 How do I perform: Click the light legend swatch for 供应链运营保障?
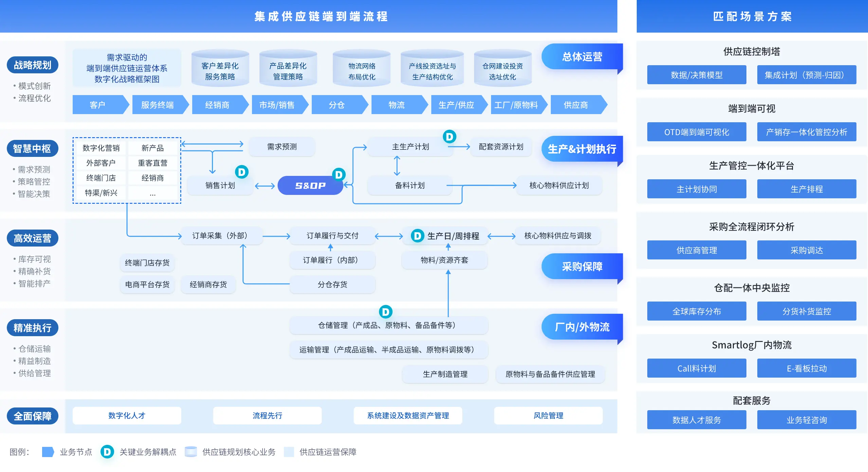[289, 452]
